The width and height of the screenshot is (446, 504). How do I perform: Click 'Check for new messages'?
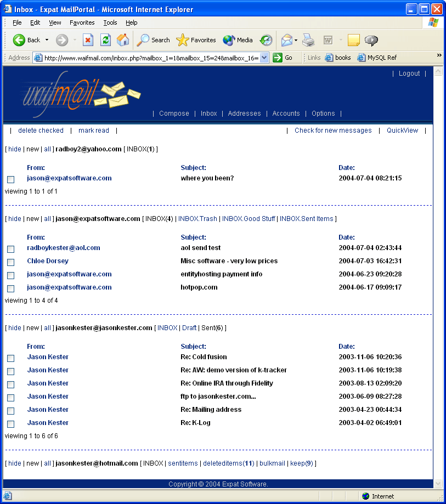[x=333, y=131]
